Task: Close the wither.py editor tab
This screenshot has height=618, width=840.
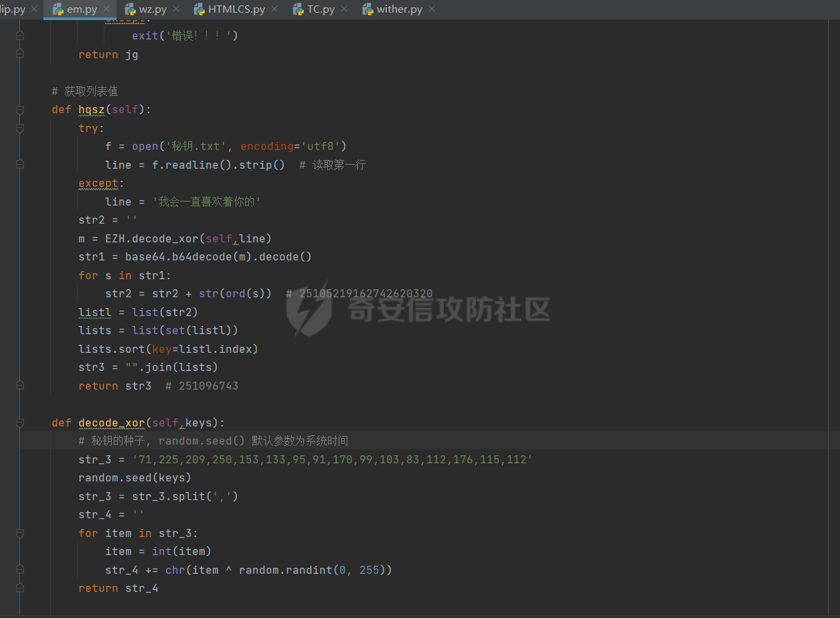Action: 432,9
